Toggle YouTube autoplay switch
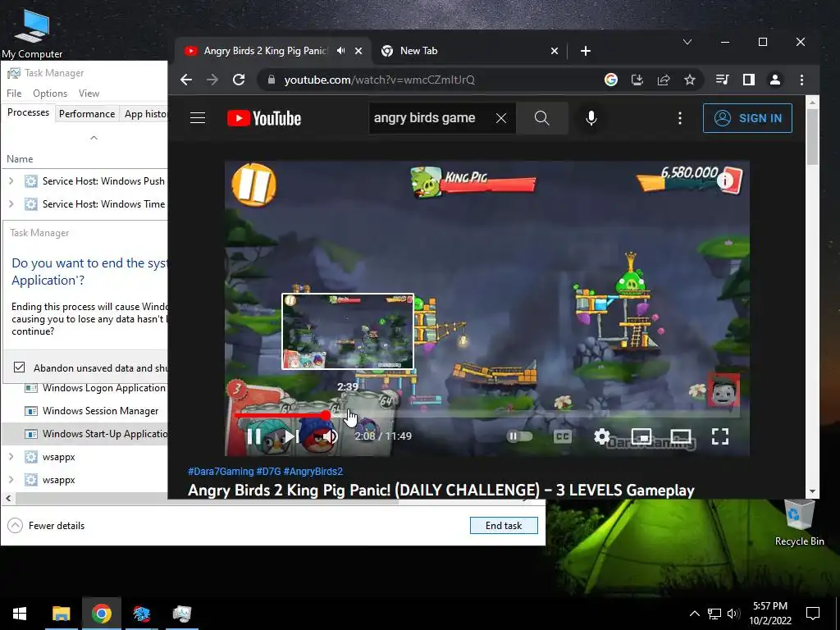Viewport: 840px width, 630px height. 519,436
